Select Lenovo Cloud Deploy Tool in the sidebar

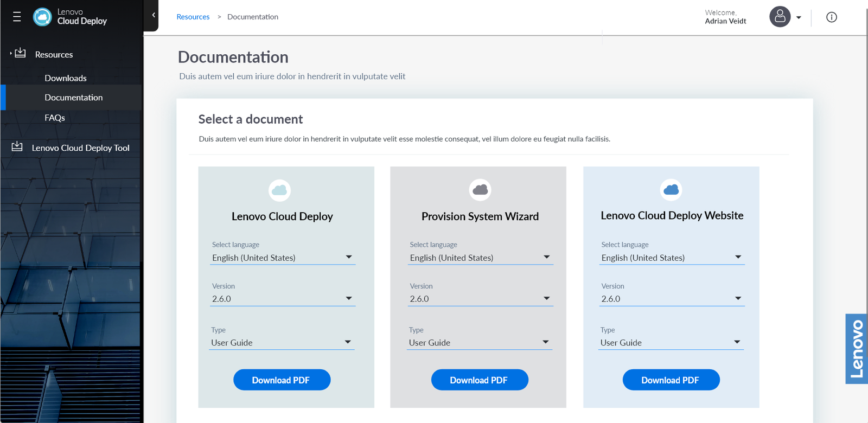(80, 148)
